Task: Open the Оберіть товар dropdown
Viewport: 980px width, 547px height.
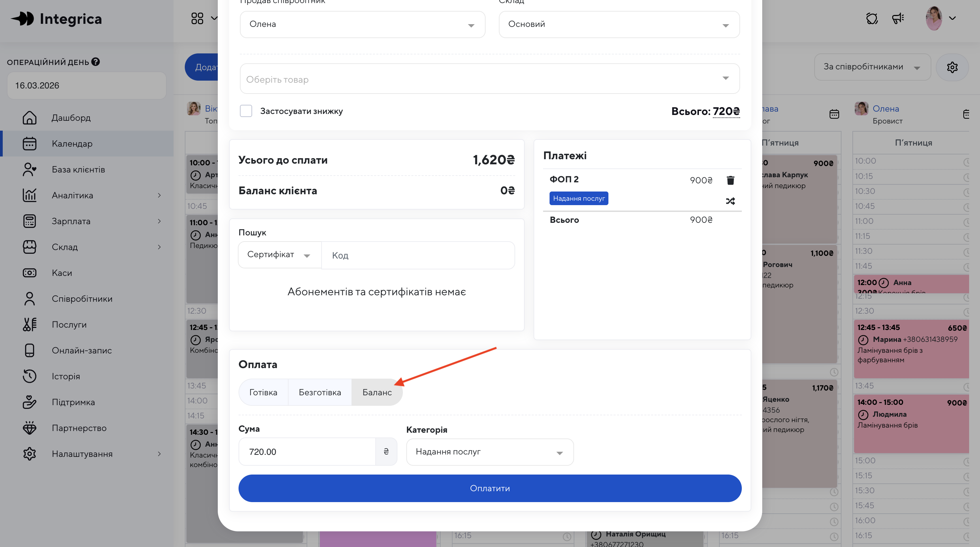Action: coord(489,79)
